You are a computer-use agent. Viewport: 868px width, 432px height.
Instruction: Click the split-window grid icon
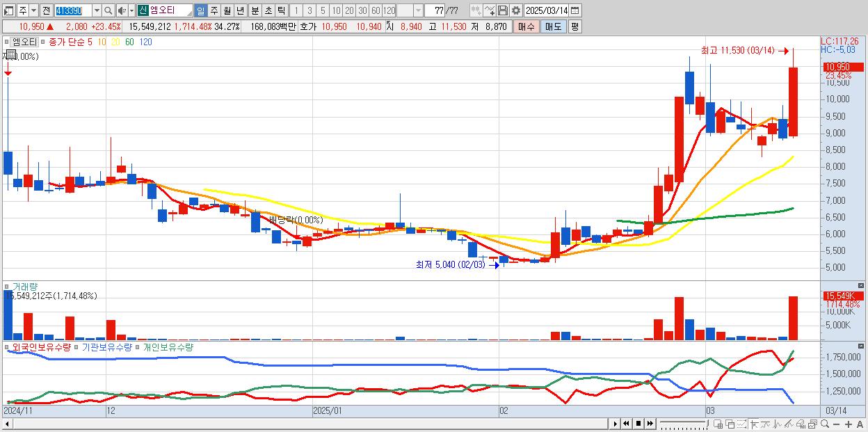[x=718, y=424]
